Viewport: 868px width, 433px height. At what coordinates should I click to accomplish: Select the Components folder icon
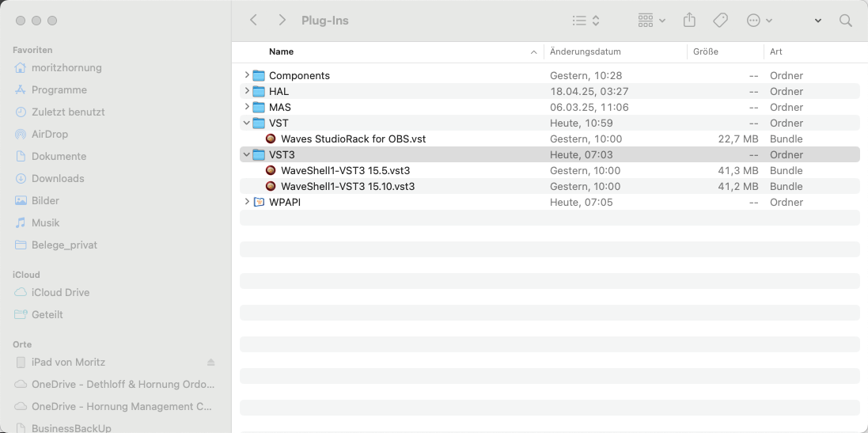pyautogui.click(x=259, y=75)
